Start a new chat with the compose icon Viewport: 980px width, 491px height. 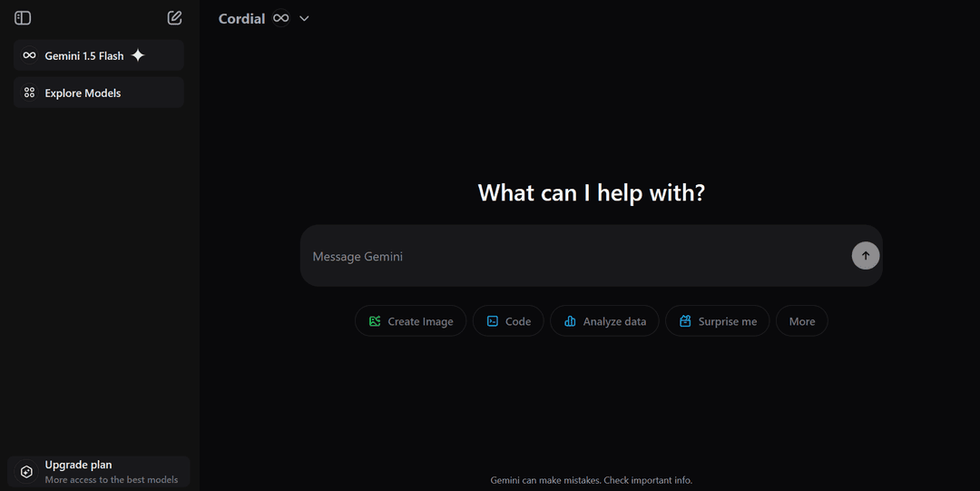[x=174, y=18]
